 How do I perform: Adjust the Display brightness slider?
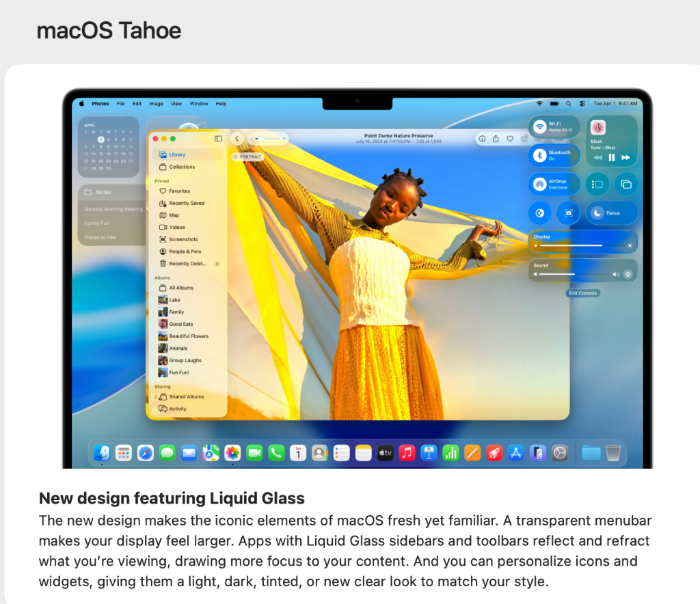(582, 245)
